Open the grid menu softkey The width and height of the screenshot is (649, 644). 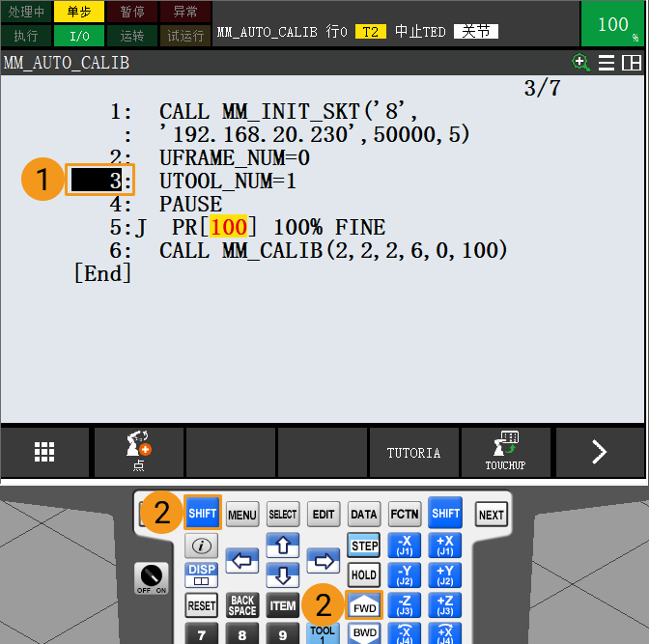coord(44,452)
